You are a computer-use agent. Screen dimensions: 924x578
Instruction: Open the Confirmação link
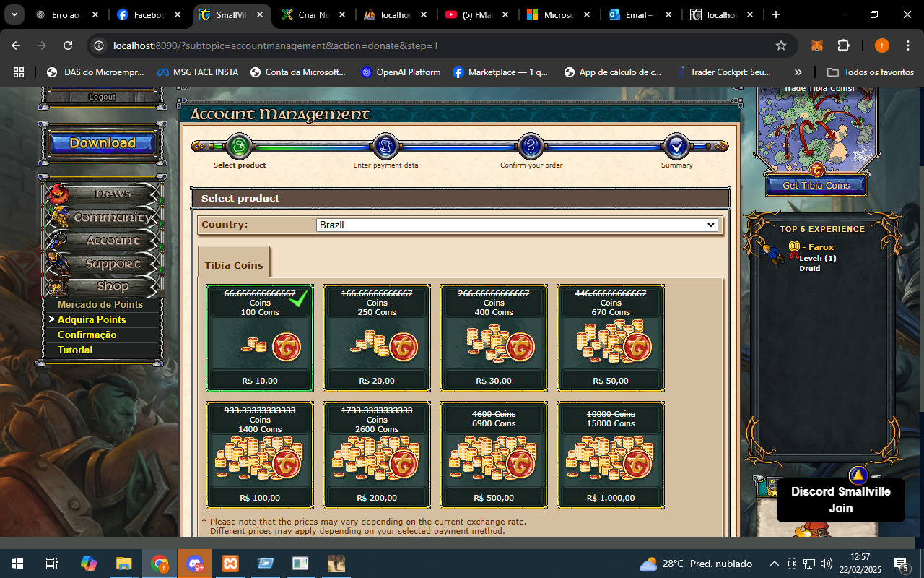pyautogui.click(x=87, y=335)
